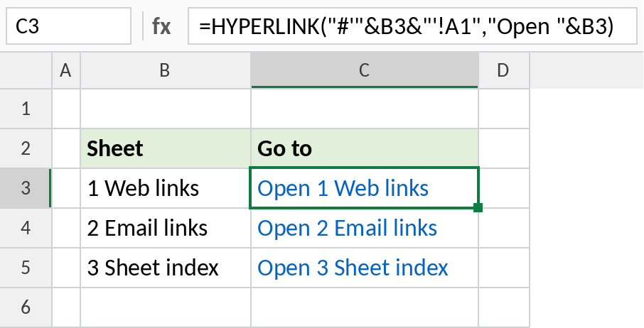Select row 5 header
This screenshot has width=644, height=328.
pyautogui.click(x=26, y=268)
